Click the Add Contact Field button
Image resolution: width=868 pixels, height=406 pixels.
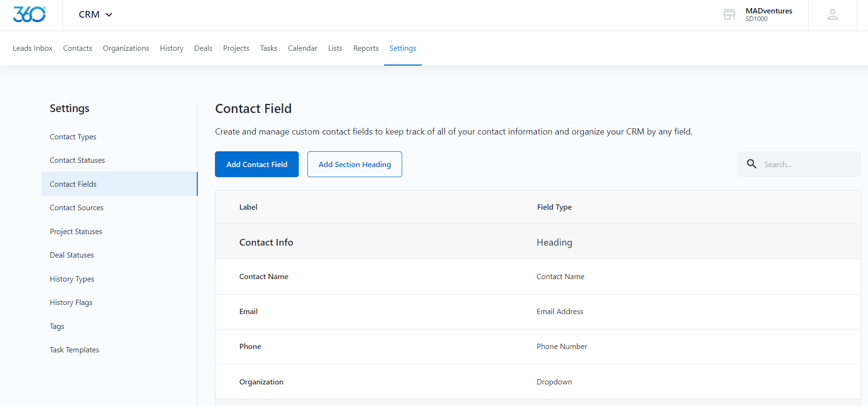pos(257,164)
